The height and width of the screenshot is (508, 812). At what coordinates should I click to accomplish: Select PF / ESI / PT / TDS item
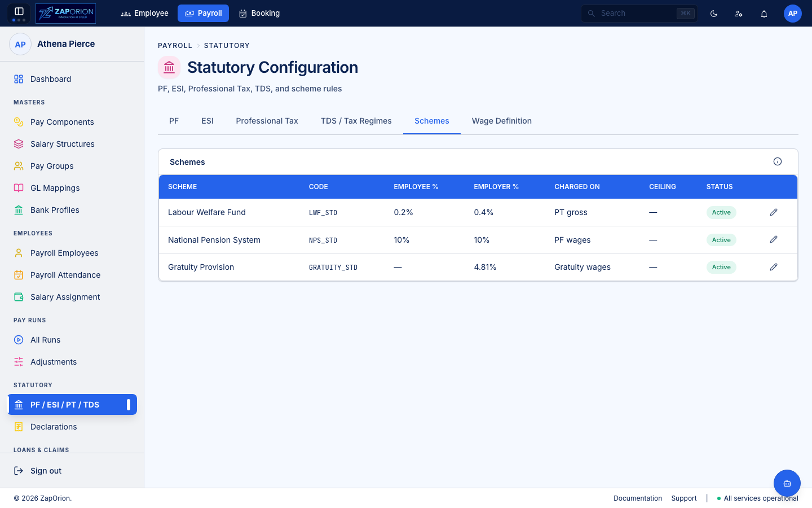point(72,405)
